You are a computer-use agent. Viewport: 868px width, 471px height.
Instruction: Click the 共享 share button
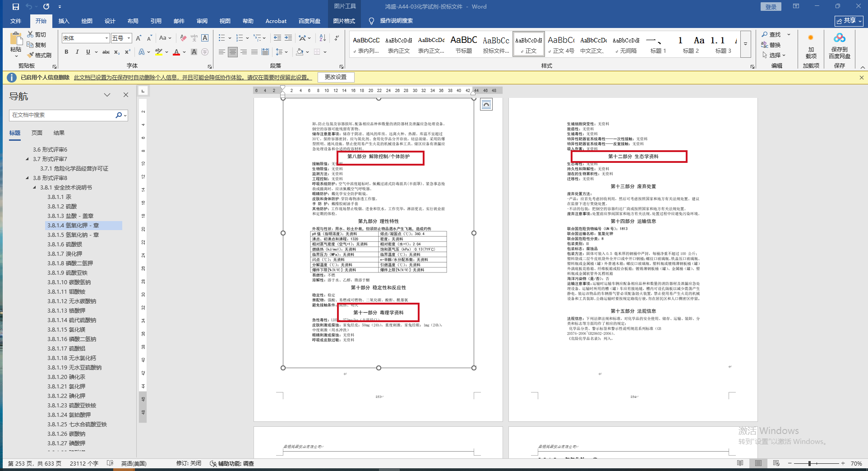tap(849, 21)
